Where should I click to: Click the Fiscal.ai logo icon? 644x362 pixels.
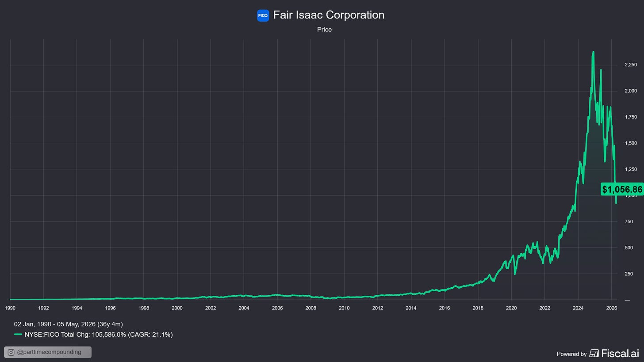(x=594, y=353)
